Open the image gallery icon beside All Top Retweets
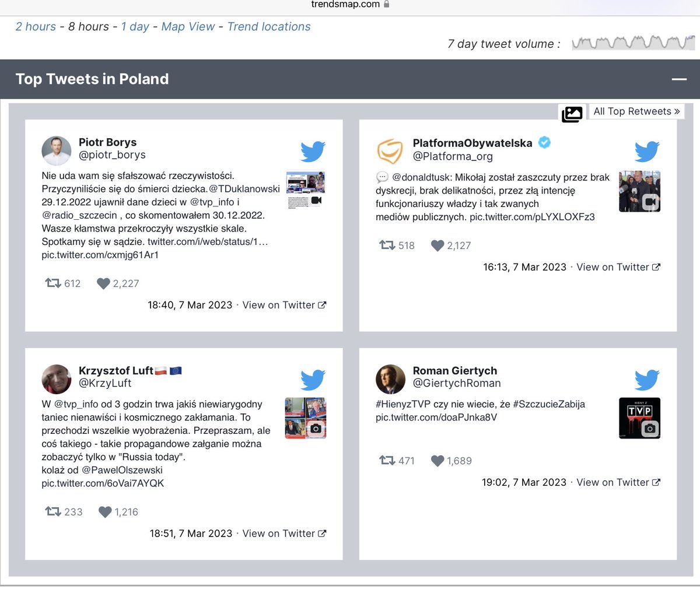The height and width of the screenshot is (600, 700). click(x=572, y=114)
